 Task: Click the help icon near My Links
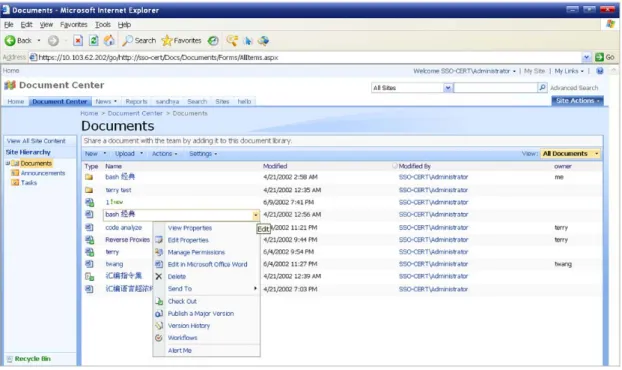click(600, 71)
